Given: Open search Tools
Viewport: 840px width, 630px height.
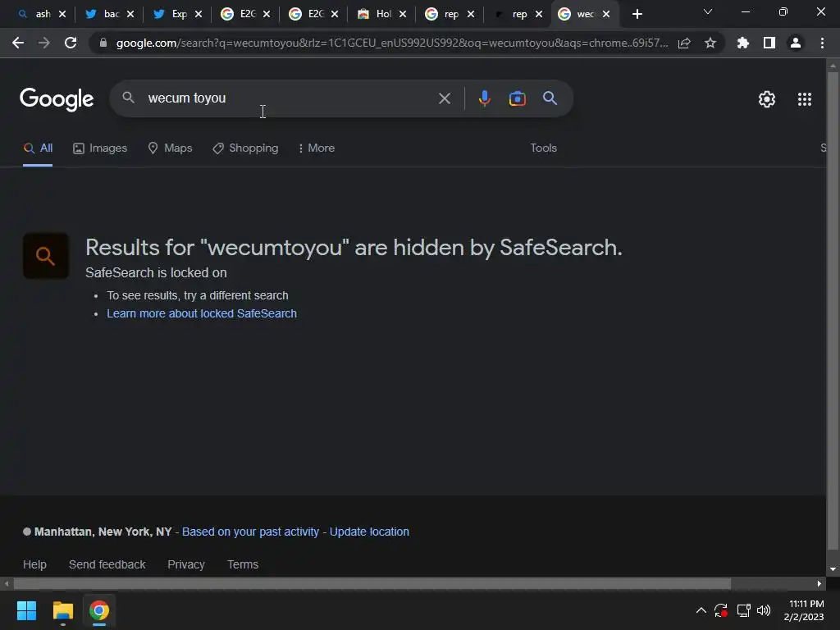Looking at the screenshot, I should click(x=543, y=148).
